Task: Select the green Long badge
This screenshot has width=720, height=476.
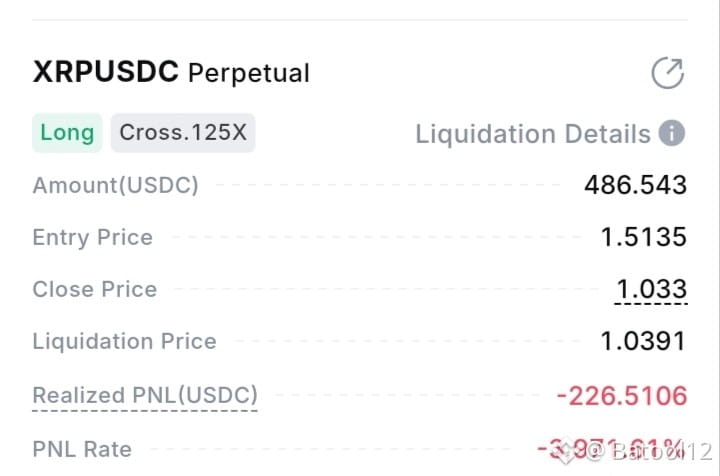Action: click(x=67, y=133)
